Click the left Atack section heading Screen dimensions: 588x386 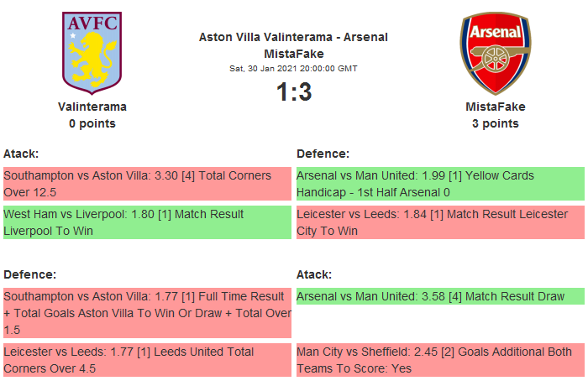pos(21,154)
